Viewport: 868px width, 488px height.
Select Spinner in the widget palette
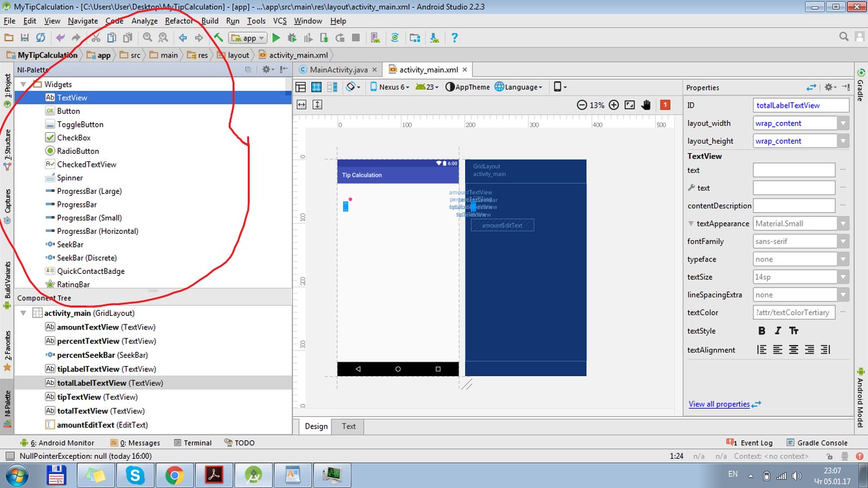[x=70, y=178]
